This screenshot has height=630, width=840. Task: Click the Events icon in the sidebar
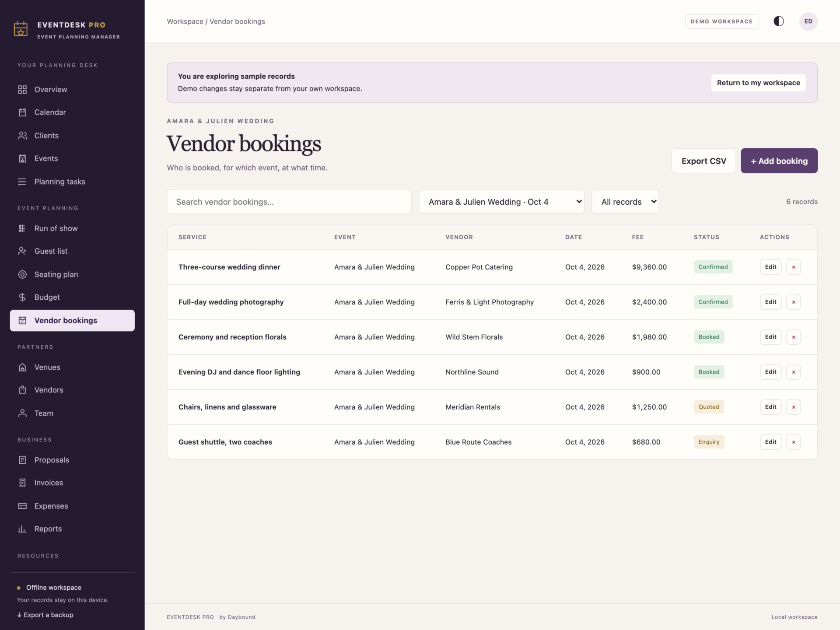(x=22, y=158)
